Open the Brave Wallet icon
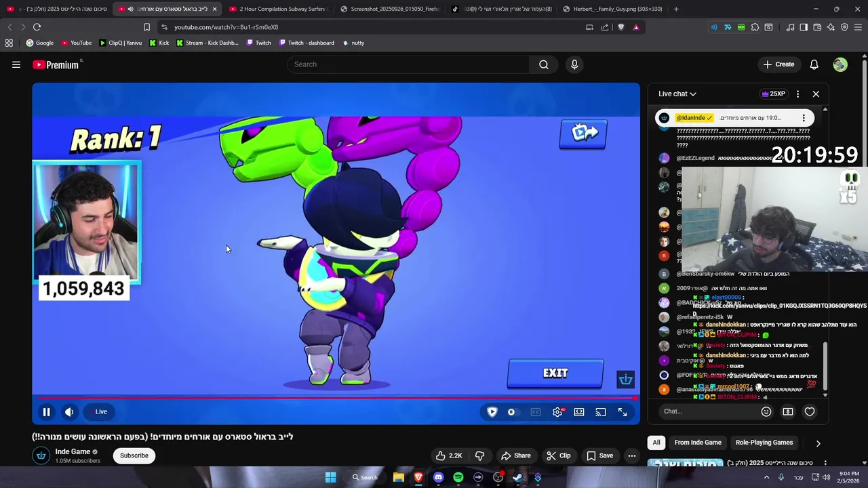 point(817,27)
